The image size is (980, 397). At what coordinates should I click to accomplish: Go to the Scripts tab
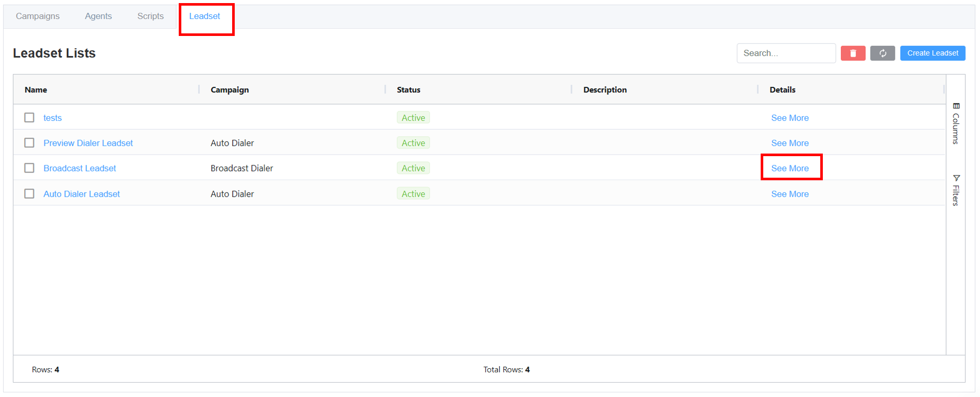click(x=150, y=16)
